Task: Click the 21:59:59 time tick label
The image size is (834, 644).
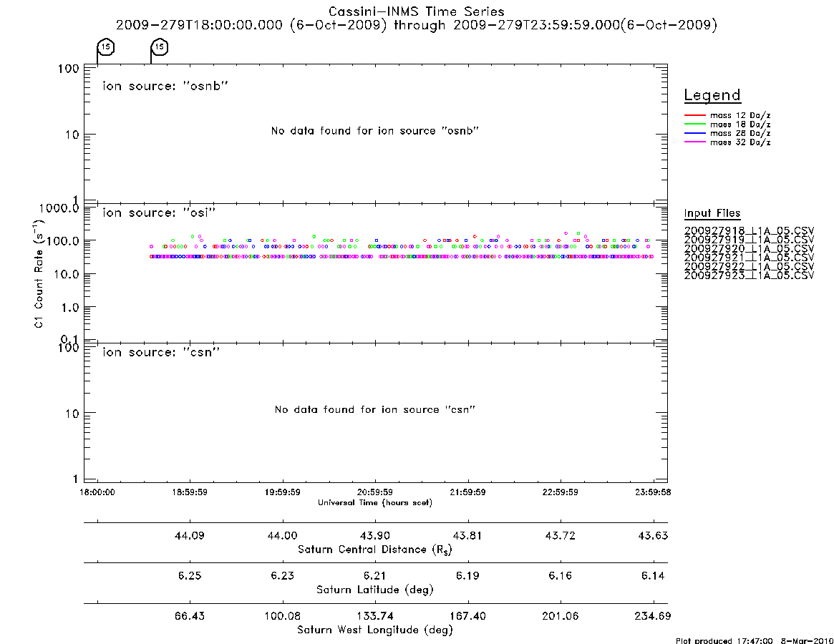Action: click(x=467, y=492)
